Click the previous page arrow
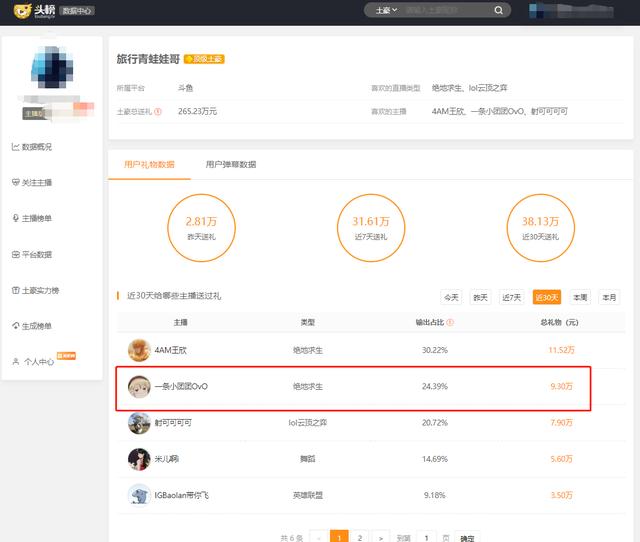Screen dimensions: 640x542 (319, 538)
